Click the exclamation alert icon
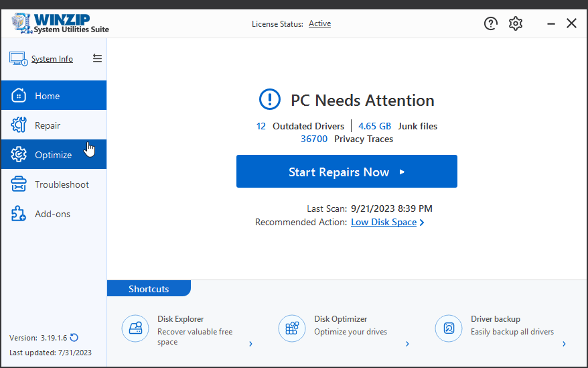 point(270,99)
